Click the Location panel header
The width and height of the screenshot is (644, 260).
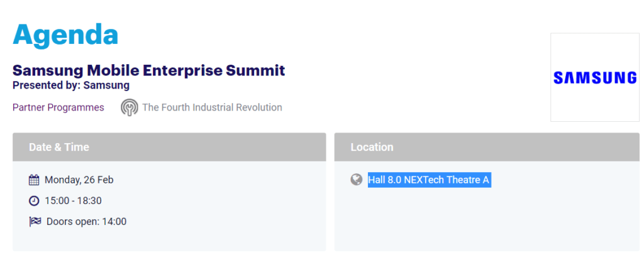coord(487,147)
